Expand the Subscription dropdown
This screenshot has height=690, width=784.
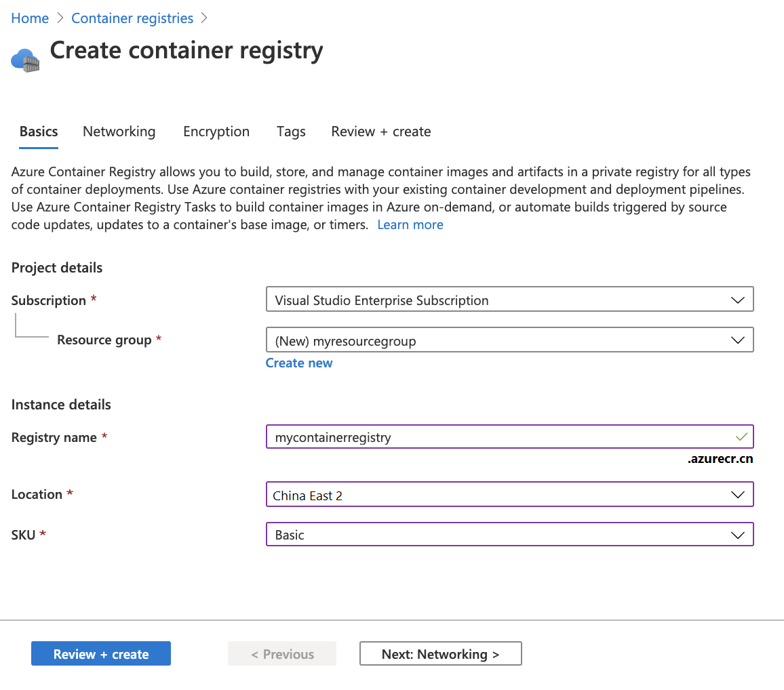(509, 300)
